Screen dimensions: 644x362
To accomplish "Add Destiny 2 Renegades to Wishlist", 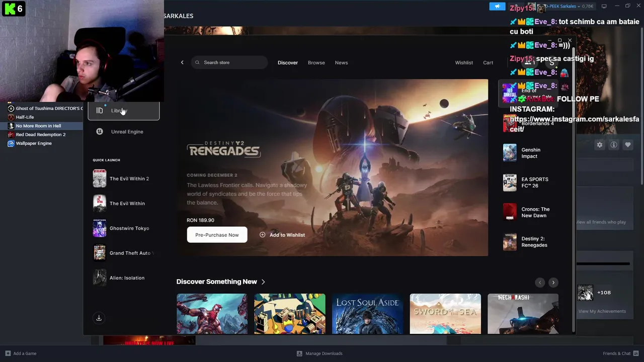I will coord(282,235).
